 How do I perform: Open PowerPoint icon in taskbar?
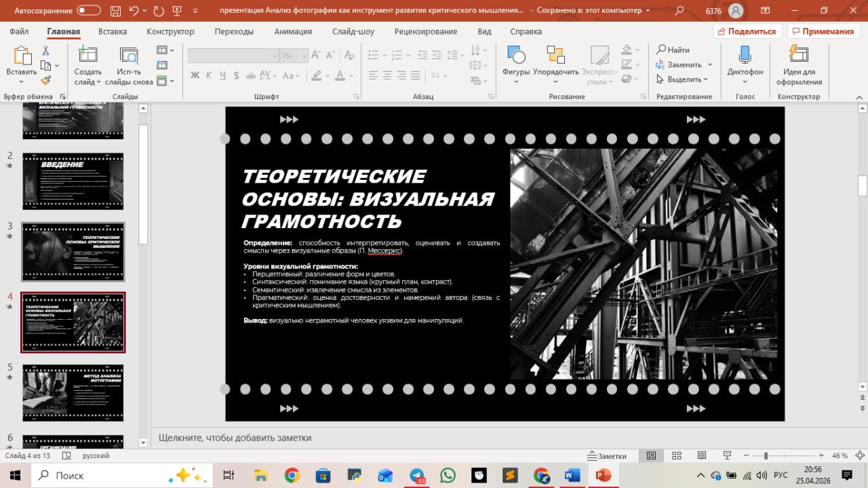click(603, 475)
